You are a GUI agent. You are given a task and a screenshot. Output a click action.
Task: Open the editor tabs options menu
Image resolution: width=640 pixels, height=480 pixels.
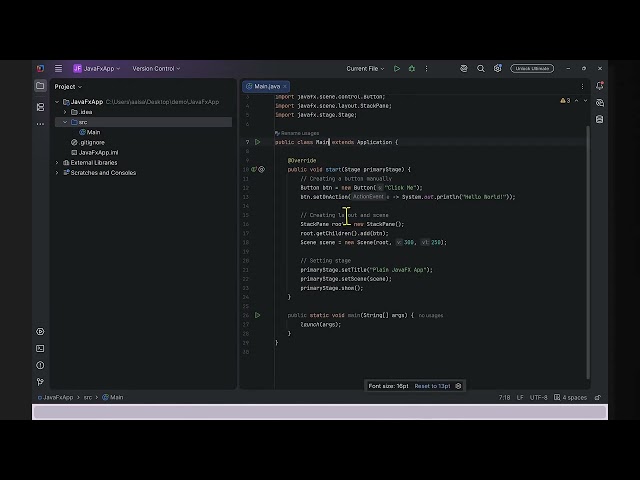tap(582, 86)
